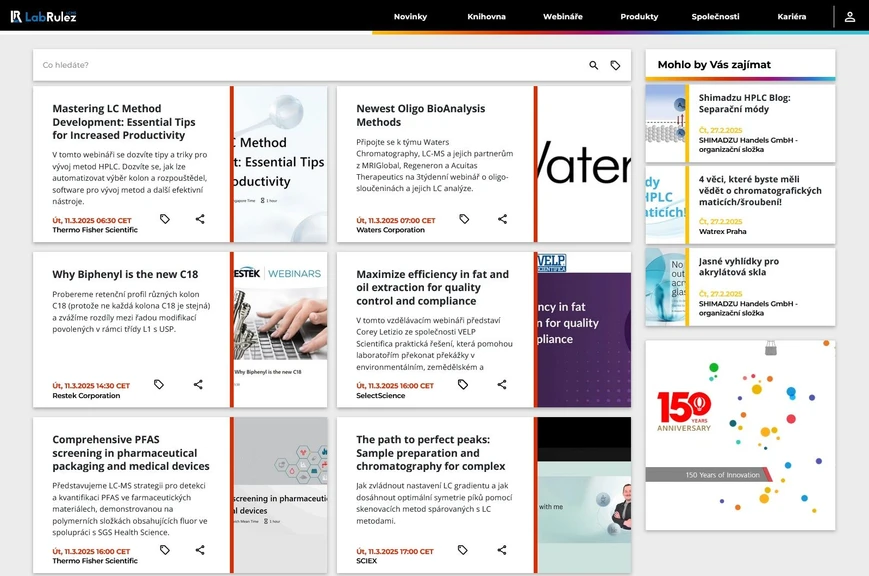Screen dimensions: 869x576
Task: Open Why Biphenyl is the new C18 title
Action: tap(125, 274)
